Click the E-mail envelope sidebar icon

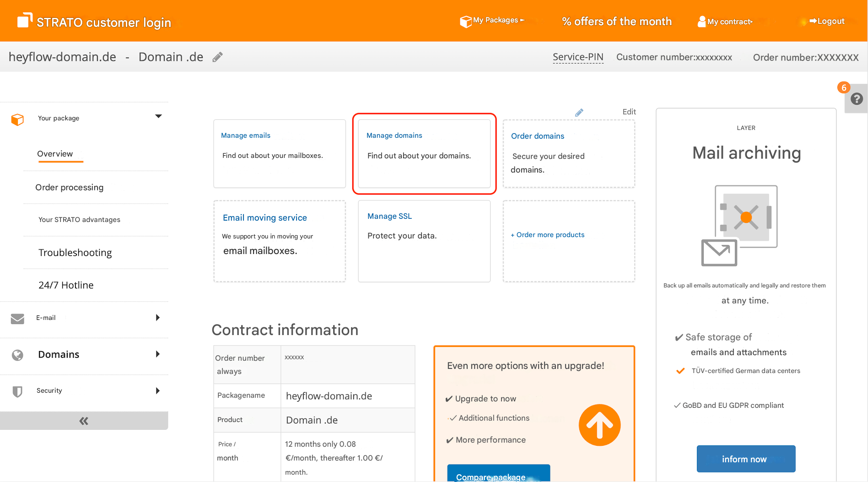(17, 319)
